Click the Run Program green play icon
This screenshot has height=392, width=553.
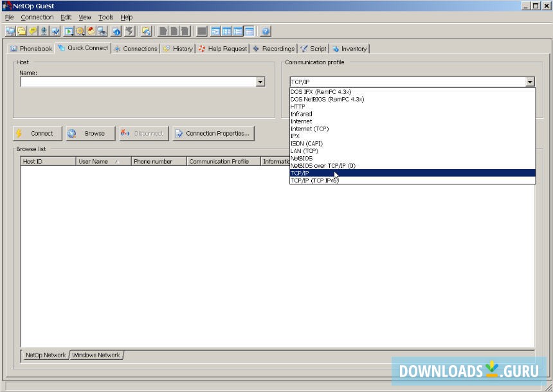(69, 31)
